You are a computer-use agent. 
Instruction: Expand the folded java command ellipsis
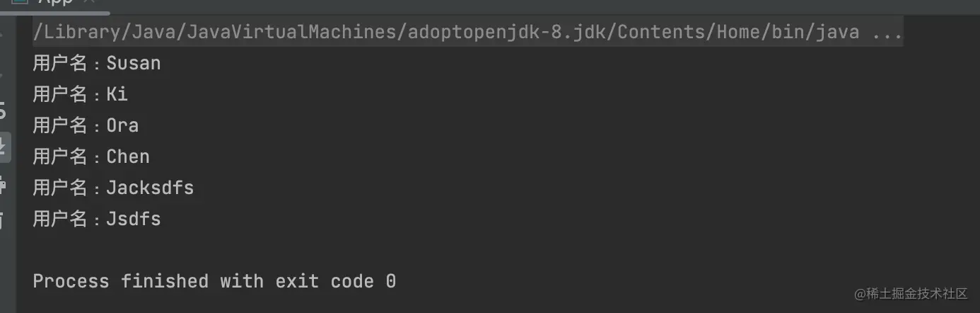pyautogui.click(x=888, y=32)
